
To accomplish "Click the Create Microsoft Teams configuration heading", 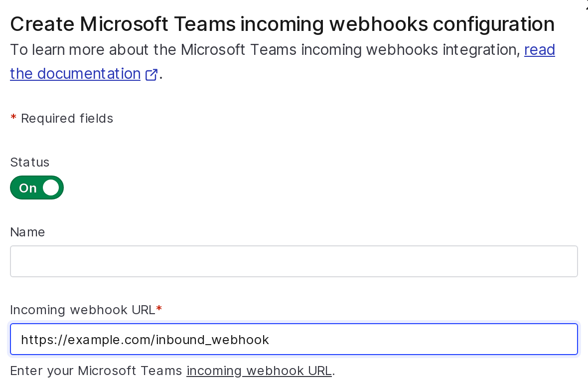I will (282, 23).
